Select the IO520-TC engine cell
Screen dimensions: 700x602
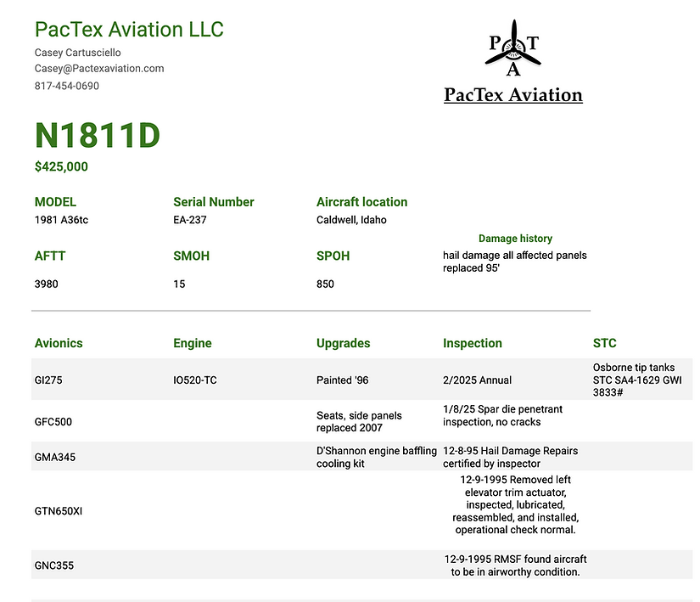(195, 380)
